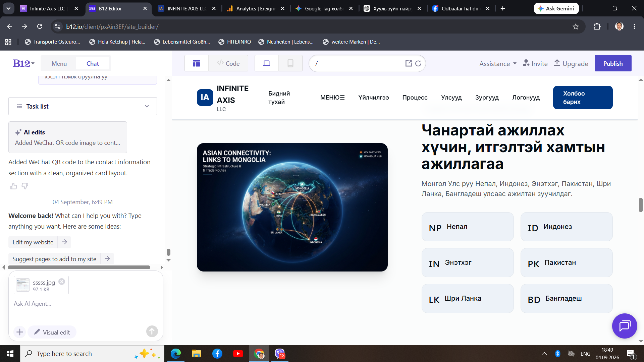Publish the website
644x362 pixels.
pyautogui.click(x=613, y=63)
